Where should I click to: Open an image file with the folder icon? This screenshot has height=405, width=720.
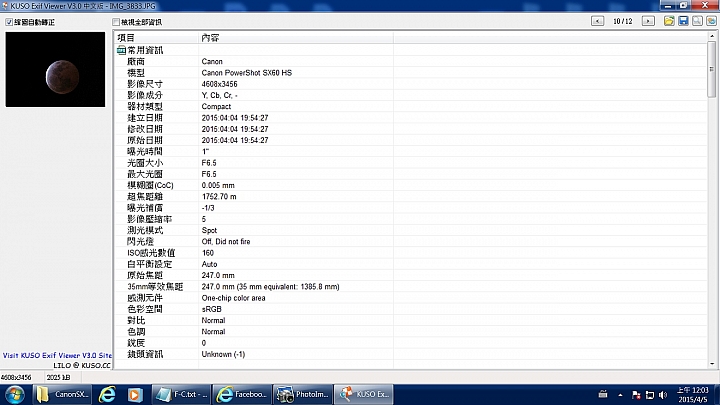click(x=669, y=21)
